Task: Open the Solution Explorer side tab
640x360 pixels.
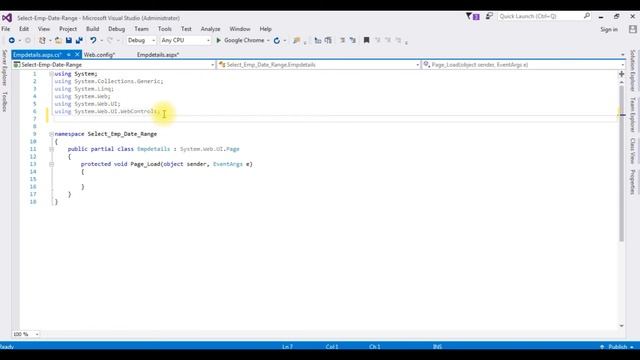Action: point(633,71)
